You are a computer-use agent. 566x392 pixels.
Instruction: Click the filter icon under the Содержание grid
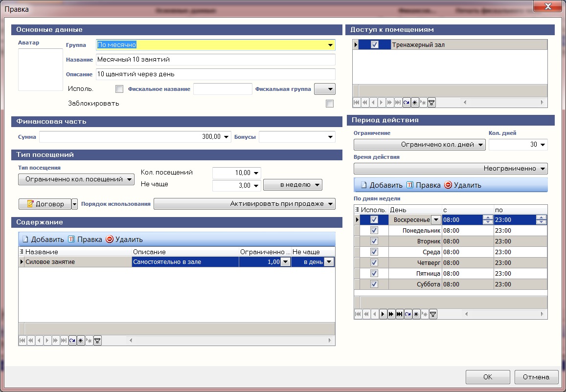point(97,341)
